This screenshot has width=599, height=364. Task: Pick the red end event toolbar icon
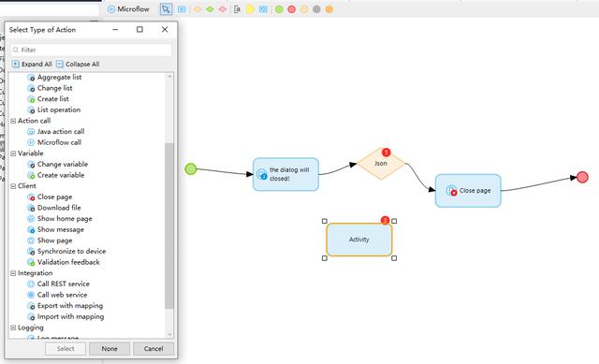[x=291, y=9]
